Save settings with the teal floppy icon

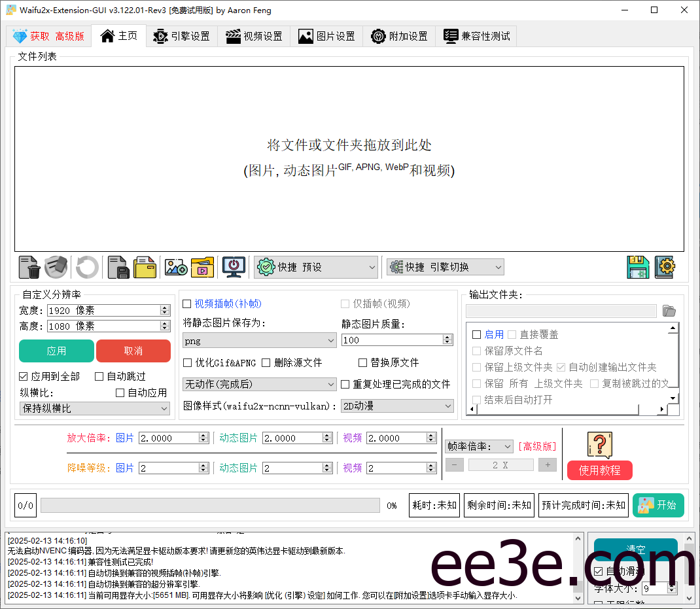(x=637, y=267)
